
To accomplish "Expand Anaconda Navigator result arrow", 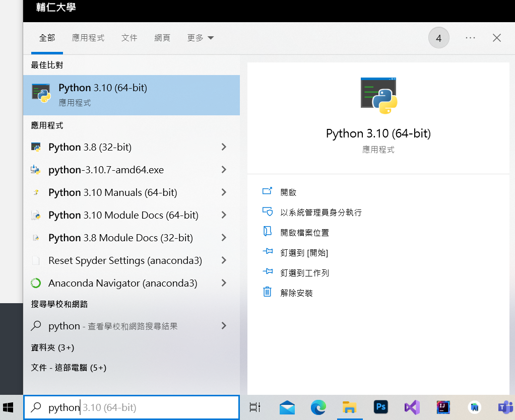I will pos(224,283).
